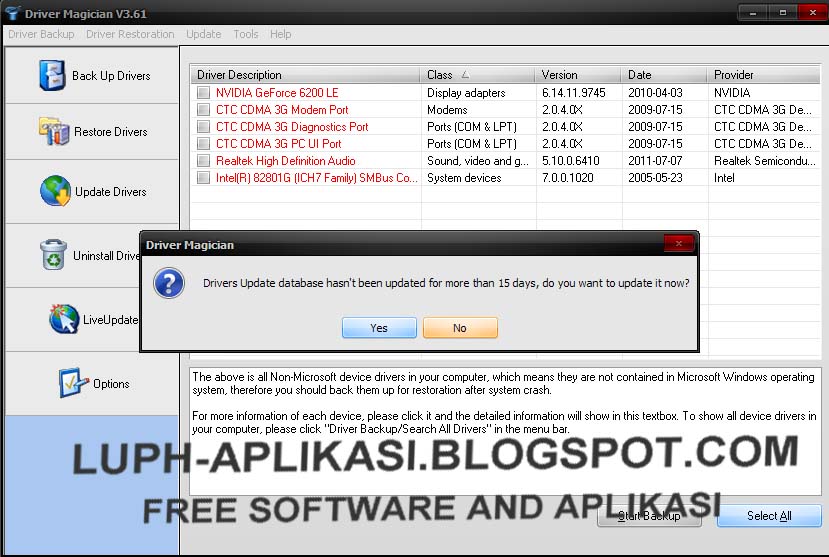Open the Driver Restoration menu
This screenshot has width=829, height=557.
pos(130,34)
